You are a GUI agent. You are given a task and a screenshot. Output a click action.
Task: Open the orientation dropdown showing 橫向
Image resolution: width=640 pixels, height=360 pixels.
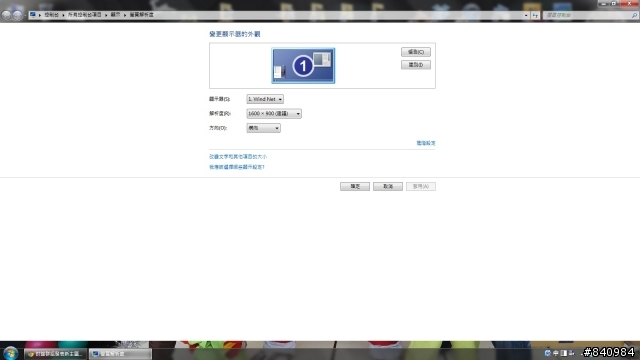263,128
